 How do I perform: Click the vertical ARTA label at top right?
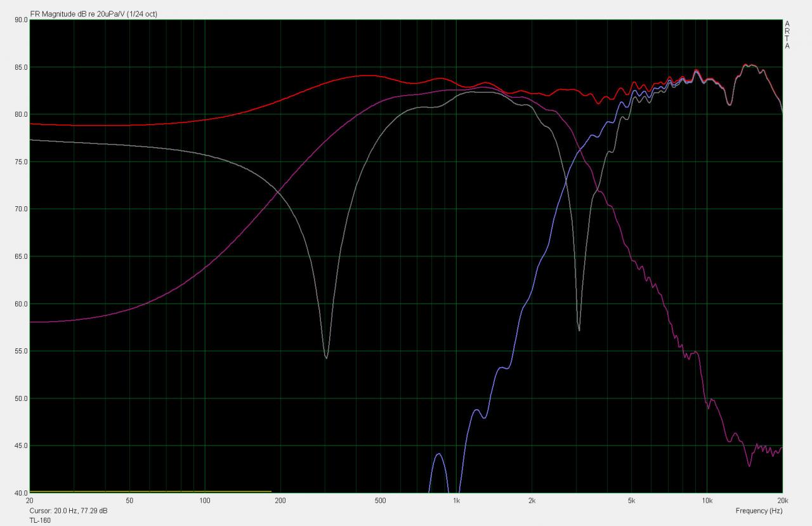[787, 35]
